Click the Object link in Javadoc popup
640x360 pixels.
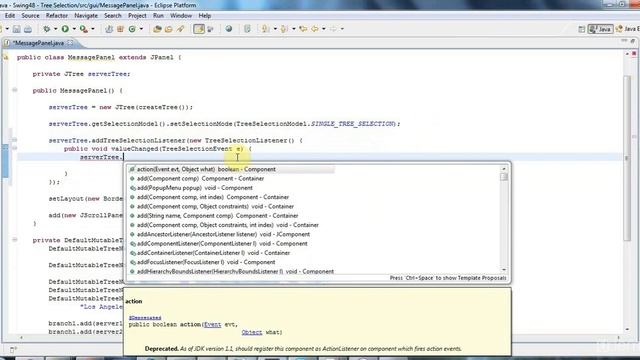(252, 332)
